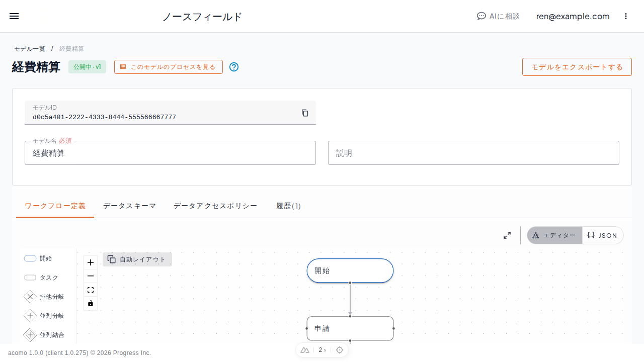Pick the タスク node from the palette
This screenshot has height=362, width=644.
point(41,278)
